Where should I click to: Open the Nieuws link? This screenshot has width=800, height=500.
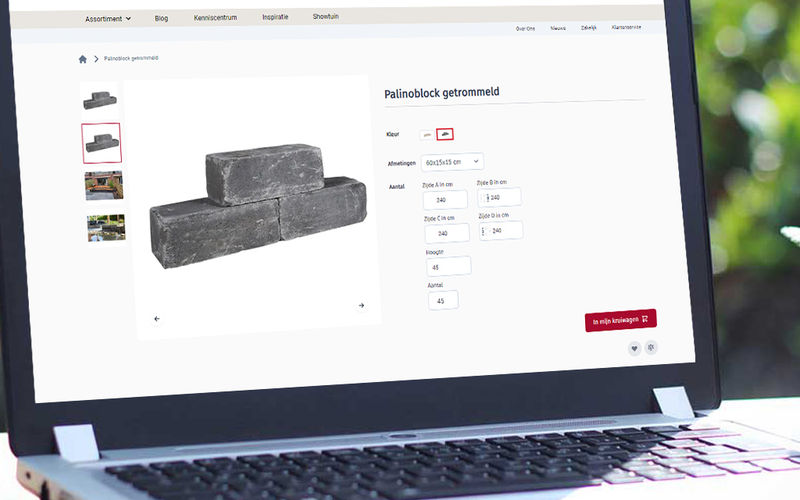click(558, 28)
